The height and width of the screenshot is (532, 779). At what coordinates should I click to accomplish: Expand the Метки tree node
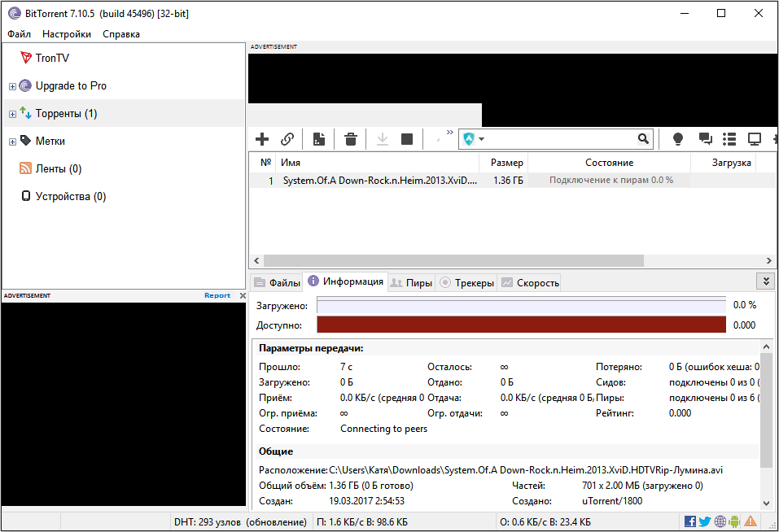click(x=12, y=142)
